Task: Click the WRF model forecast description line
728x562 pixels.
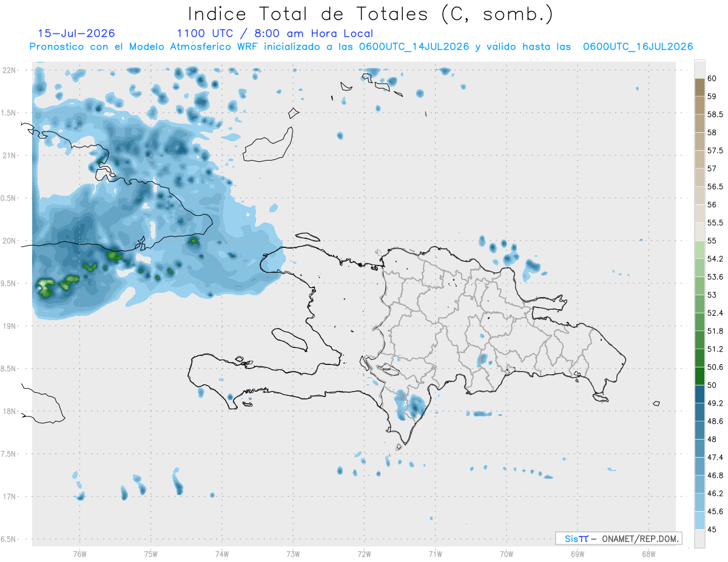Action: coord(362,47)
